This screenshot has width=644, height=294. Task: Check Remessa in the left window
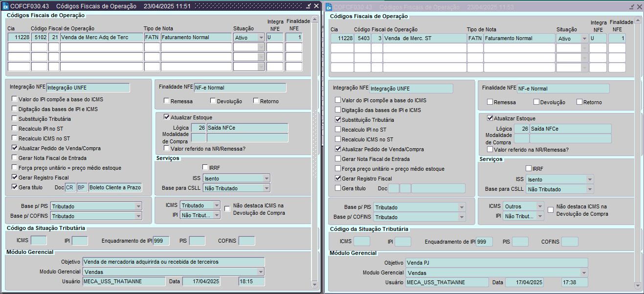167,101
